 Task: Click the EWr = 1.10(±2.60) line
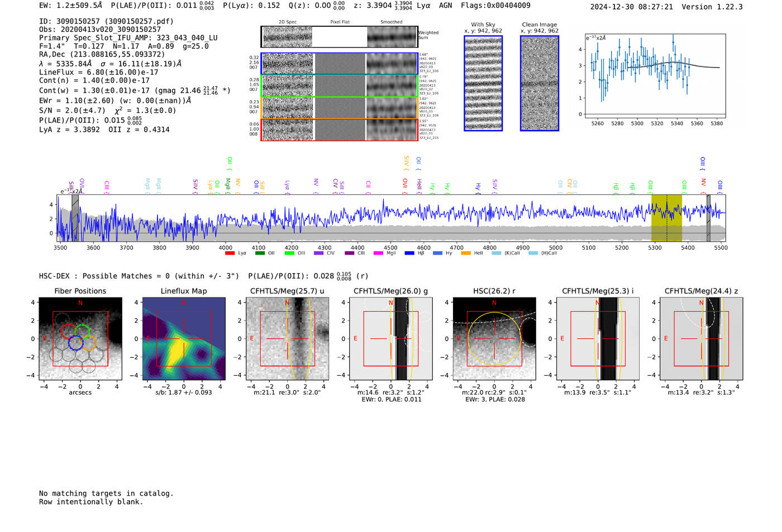pyautogui.click(x=115, y=100)
